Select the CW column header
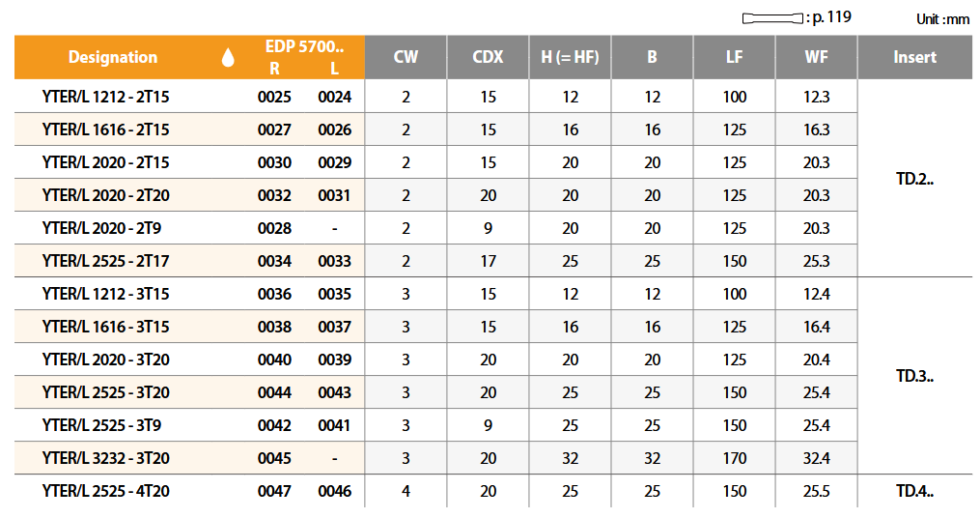 tap(406, 57)
